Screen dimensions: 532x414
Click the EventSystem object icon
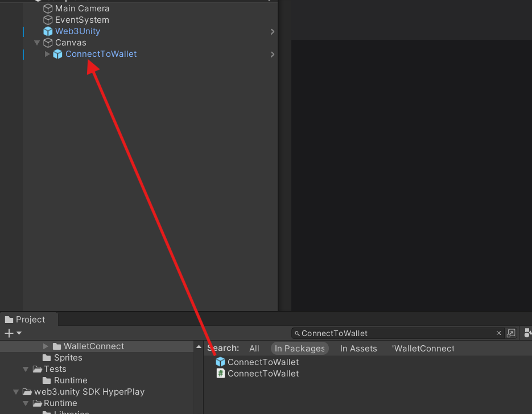tap(48, 20)
